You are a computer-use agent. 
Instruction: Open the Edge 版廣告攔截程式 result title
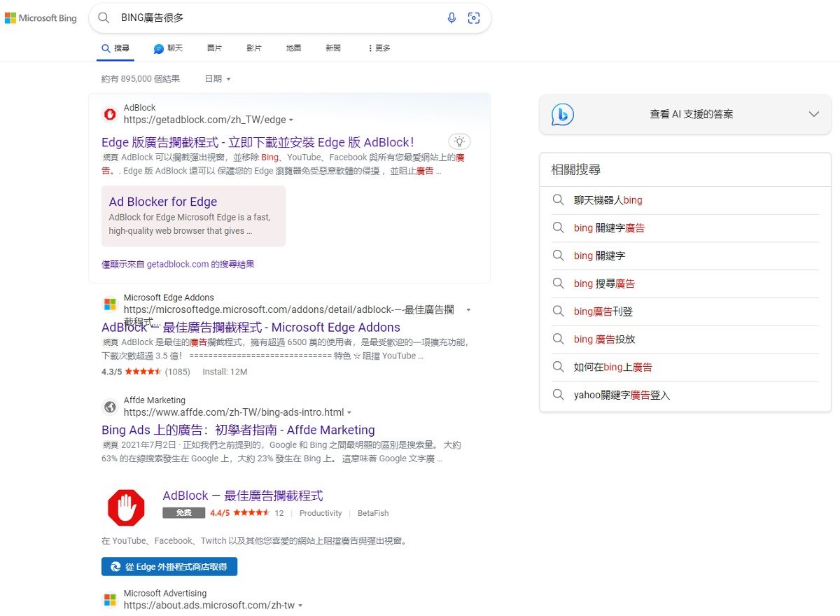coord(258,142)
